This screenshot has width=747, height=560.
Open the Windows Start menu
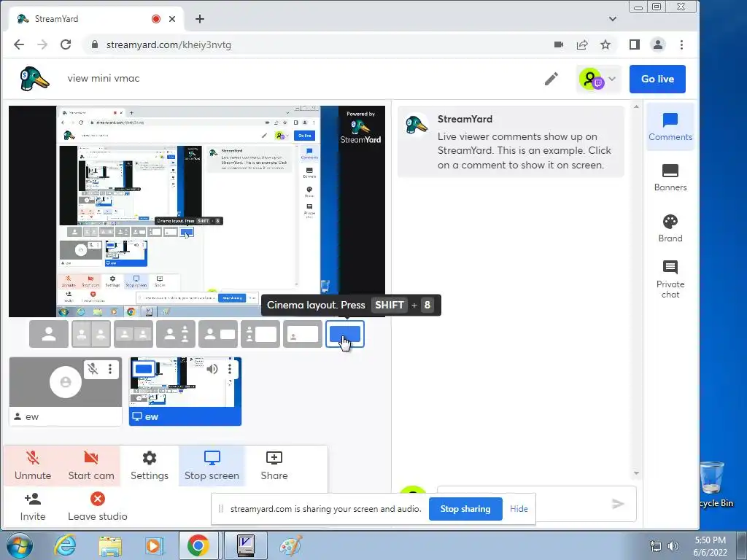[20, 545]
